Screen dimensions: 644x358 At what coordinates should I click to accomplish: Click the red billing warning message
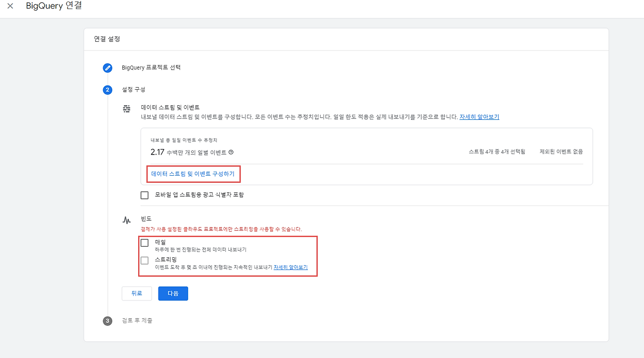tap(221, 229)
